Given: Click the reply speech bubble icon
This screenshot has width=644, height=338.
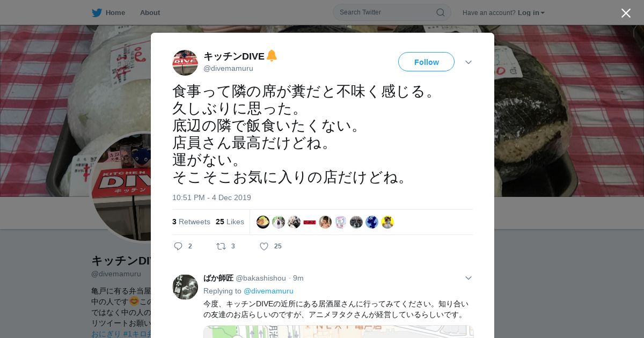Looking at the screenshot, I should coord(178,246).
